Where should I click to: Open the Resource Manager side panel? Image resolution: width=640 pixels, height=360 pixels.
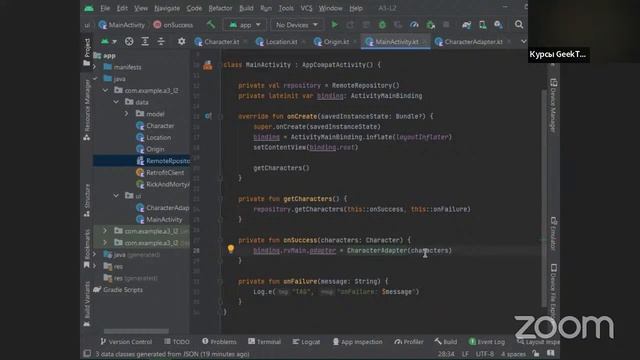[x=87, y=110]
